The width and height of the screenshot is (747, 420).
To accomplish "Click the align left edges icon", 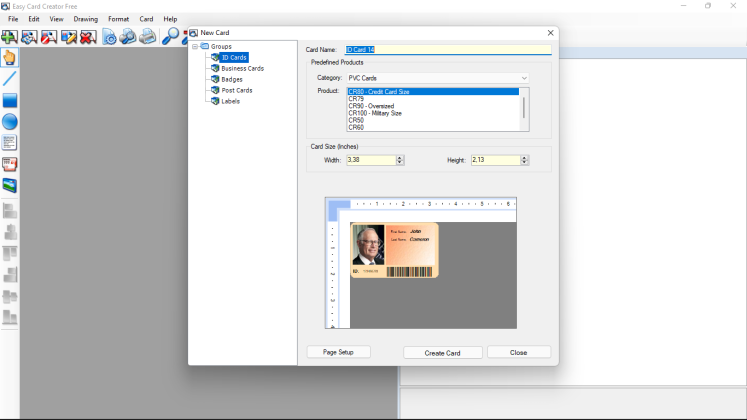I will [x=10, y=210].
